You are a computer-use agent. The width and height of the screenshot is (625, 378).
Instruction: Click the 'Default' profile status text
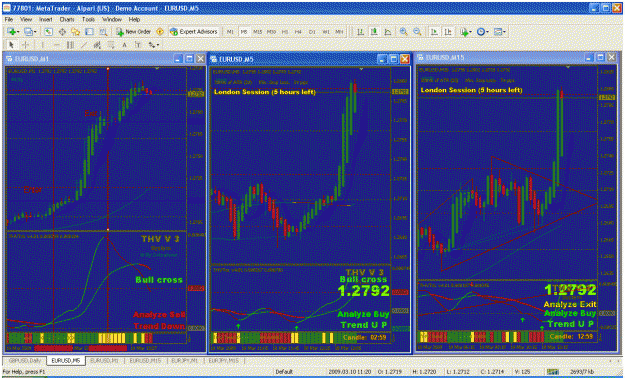(284, 372)
